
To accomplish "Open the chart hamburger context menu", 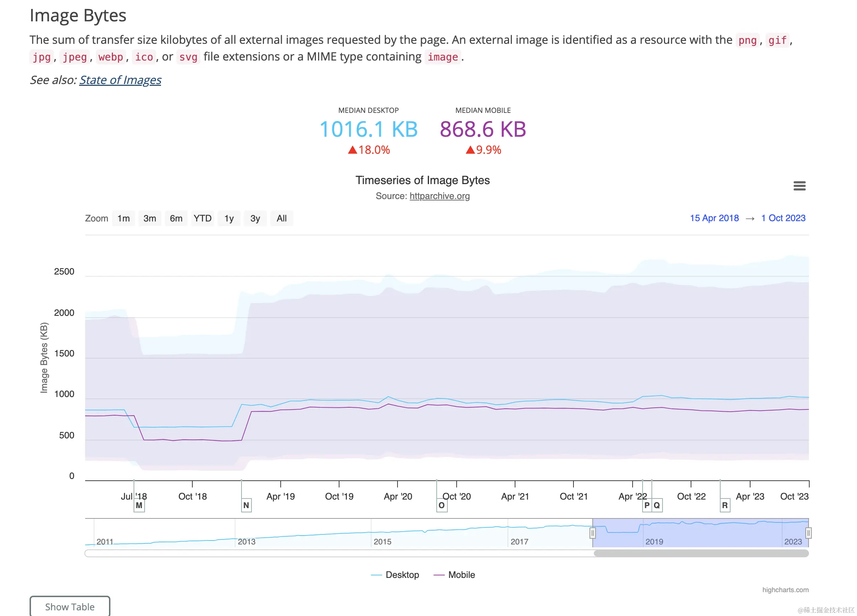I will [799, 186].
